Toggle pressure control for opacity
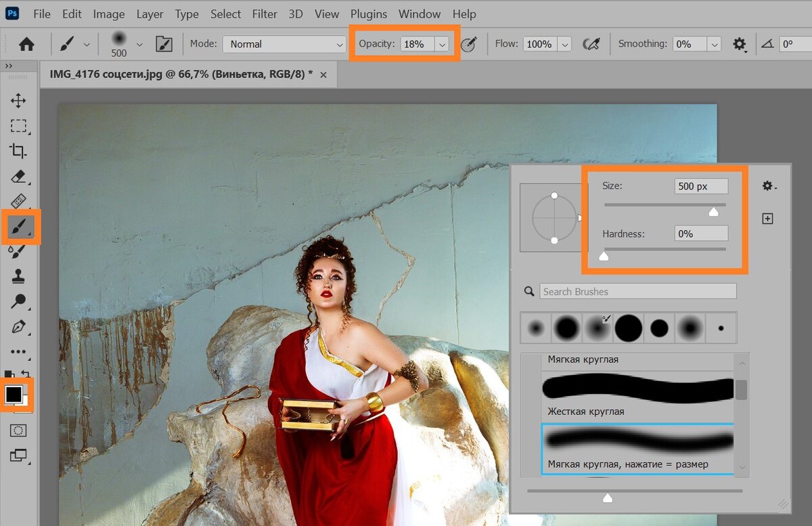The image size is (812, 526). point(468,44)
